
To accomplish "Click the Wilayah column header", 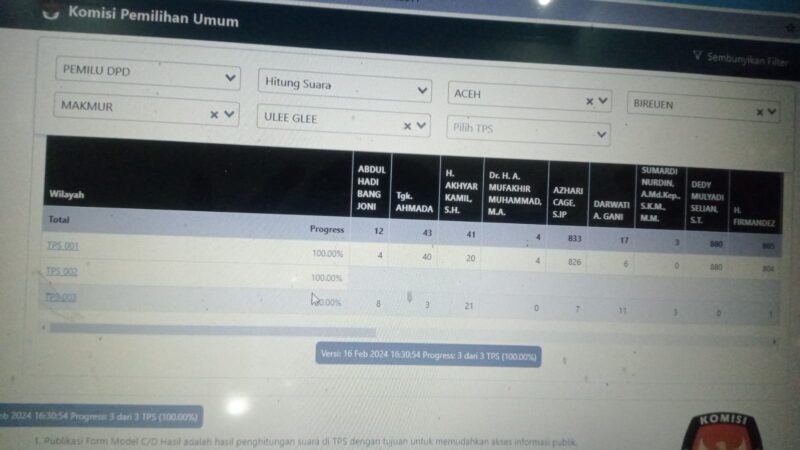I will click(66, 194).
